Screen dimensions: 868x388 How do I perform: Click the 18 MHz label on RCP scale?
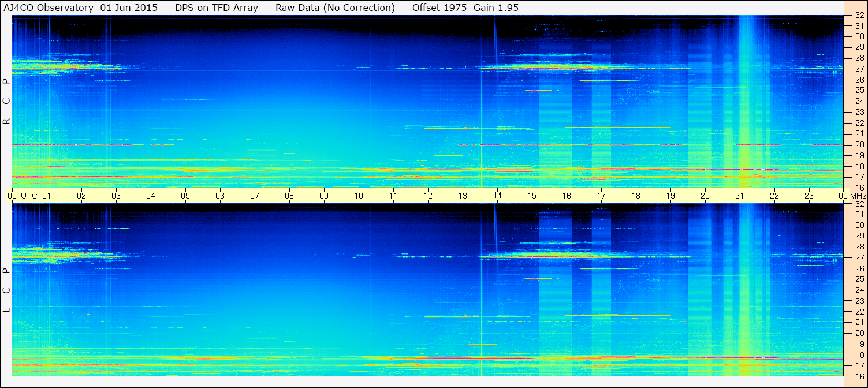point(859,166)
